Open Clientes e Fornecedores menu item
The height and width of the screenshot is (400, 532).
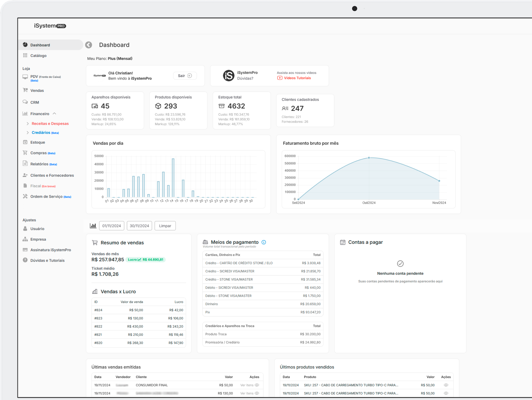pyautogui.click(x=52, y=175)
